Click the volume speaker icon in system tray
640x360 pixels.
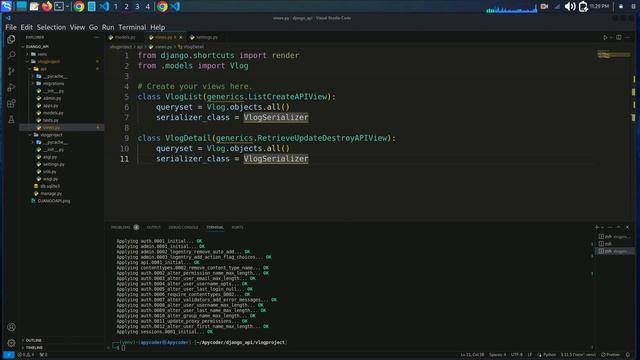570,6
